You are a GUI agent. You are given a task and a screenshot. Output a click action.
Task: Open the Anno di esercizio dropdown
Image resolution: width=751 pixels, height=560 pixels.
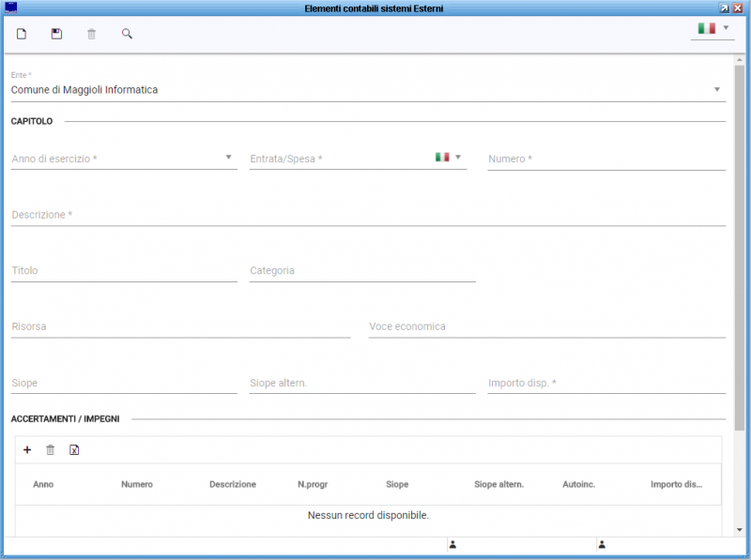click(x=228, y=158)
